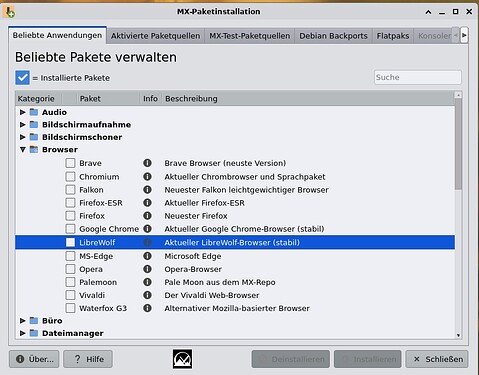
Task: Focus the Suche search field
Action: (x=418, y=77)
